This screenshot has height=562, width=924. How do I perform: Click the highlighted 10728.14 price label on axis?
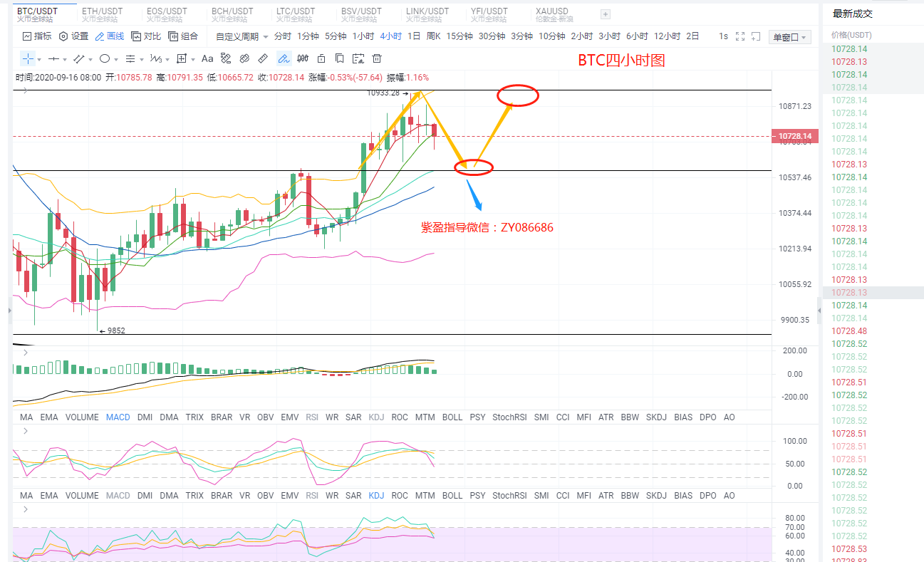point(794,136)
